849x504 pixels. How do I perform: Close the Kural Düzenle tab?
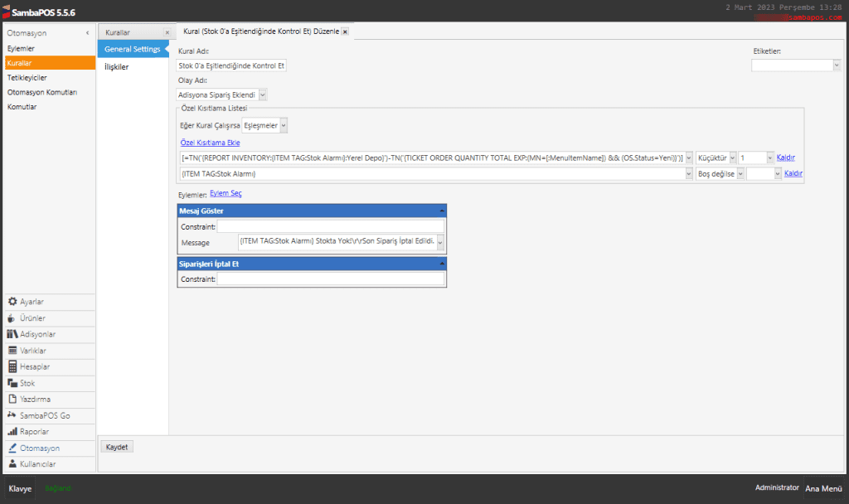point(345,31)
